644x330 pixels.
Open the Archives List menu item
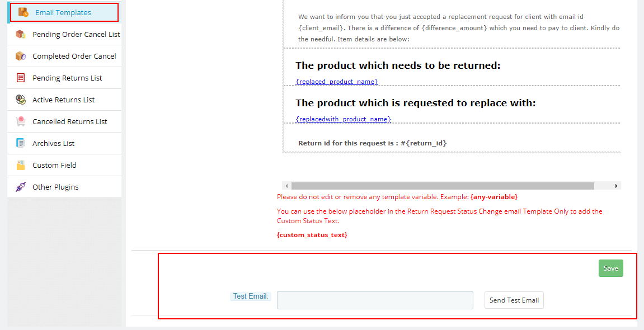(53, 143)
